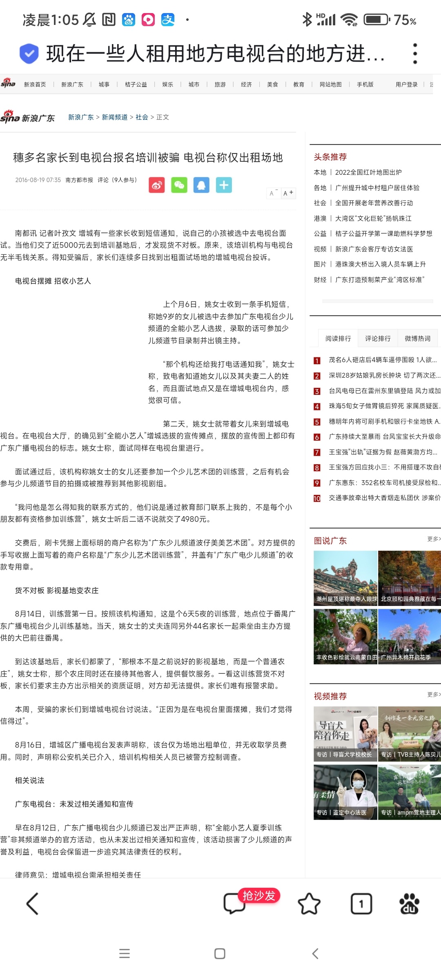The width and height of the screenshot is (441, 980).
Task: Open 新浪首页 nav item
Action: click(35, 85)
